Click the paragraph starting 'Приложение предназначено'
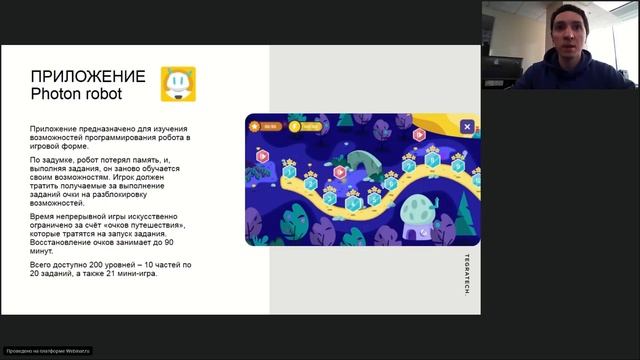The height and width of the screenshot is (360, 640). click(110, 137)
